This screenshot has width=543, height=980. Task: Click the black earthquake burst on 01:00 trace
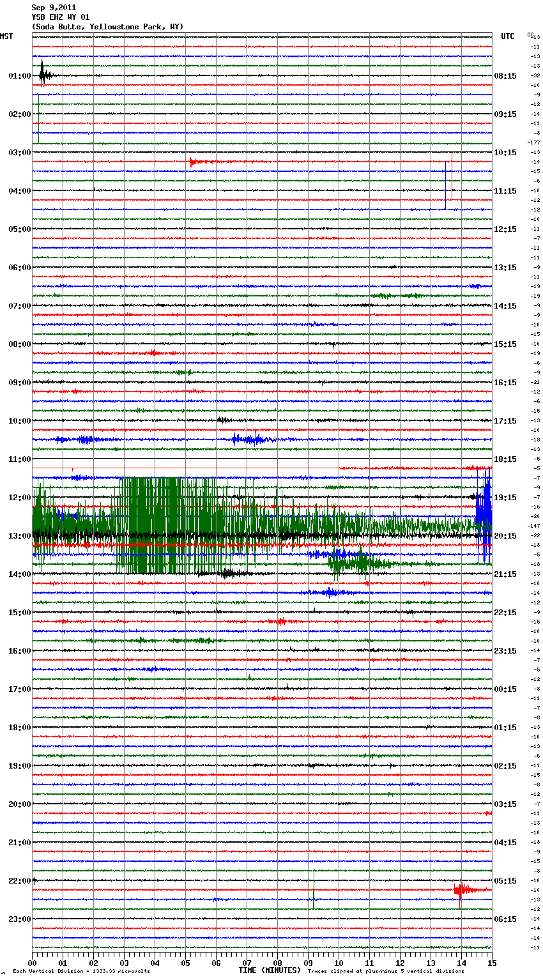coord(43,74)
